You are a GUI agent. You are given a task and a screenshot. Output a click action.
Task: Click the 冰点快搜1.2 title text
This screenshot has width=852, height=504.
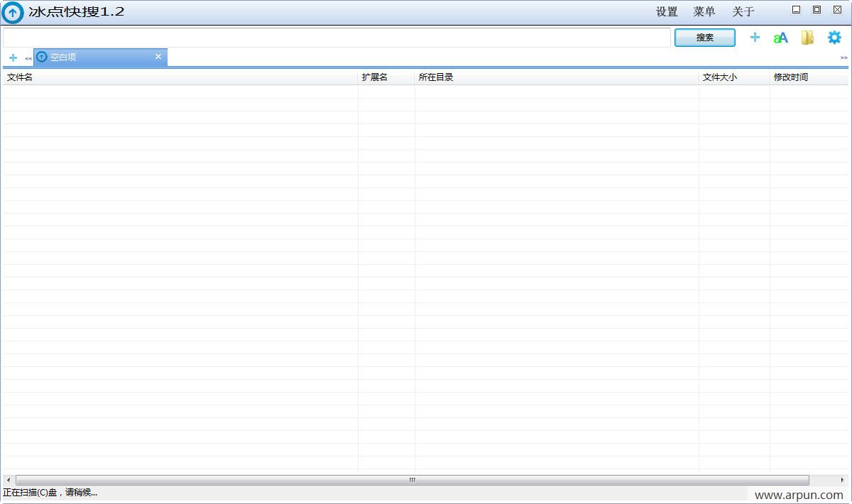pyautogui.click(x=77, y=12)
